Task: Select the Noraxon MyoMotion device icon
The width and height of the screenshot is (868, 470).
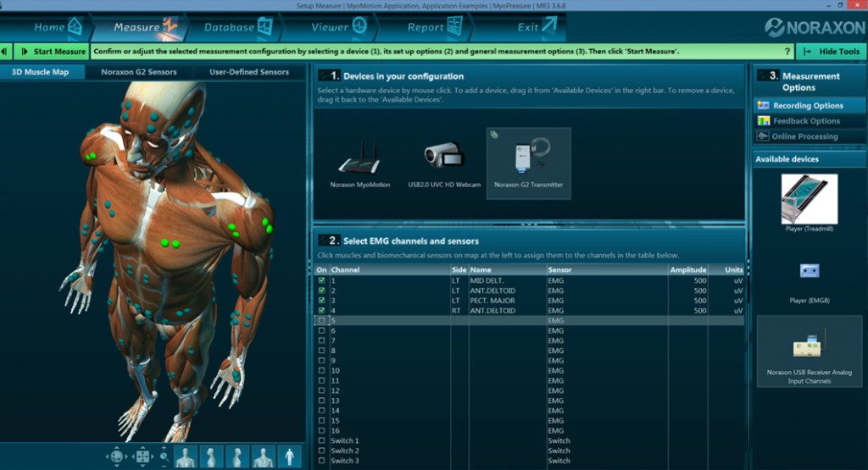Action: (359, 157)
